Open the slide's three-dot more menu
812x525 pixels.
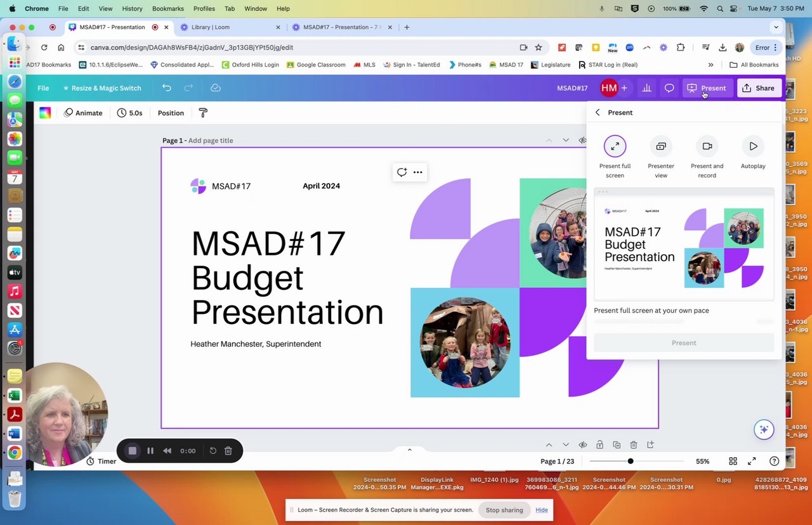(x=417, y=172)
